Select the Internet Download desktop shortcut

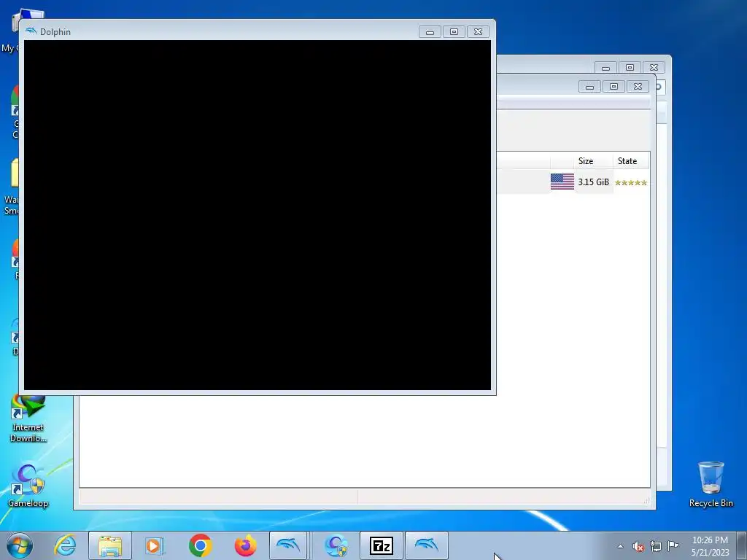coord(28,419)
